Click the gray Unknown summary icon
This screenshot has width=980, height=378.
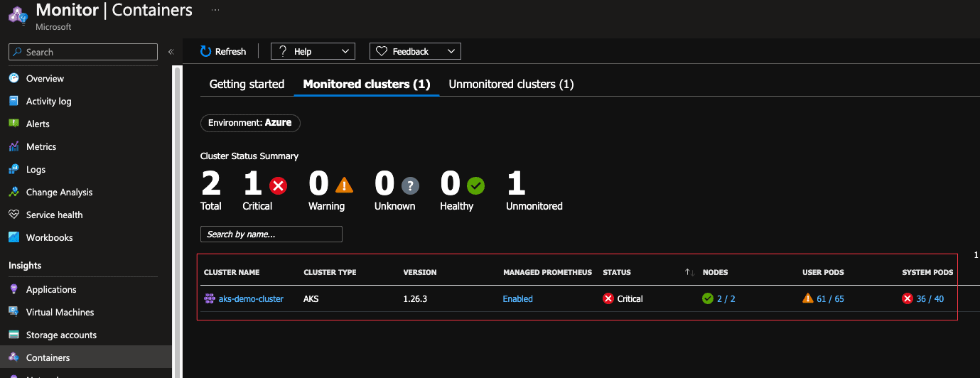coord(410,186)
